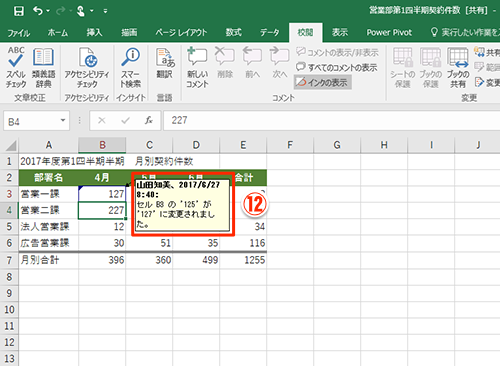Open 類義語辞典 thesaurus
This screenshot has width=500, height=366.
coord(43,67)
